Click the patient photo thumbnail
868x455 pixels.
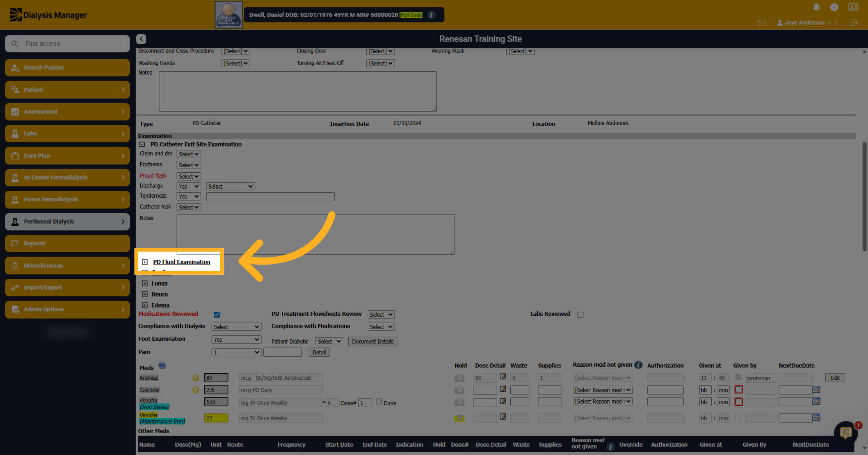click(229, 15)
